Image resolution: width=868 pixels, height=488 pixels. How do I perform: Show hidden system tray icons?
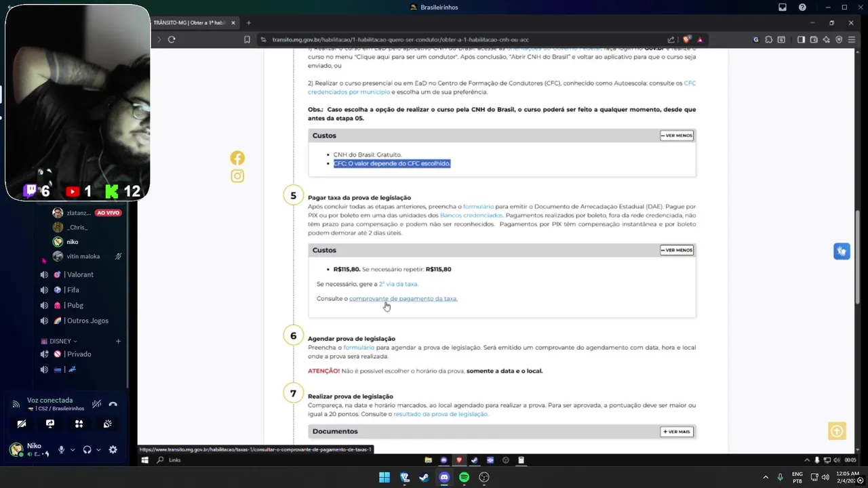(x=766, y=477)
